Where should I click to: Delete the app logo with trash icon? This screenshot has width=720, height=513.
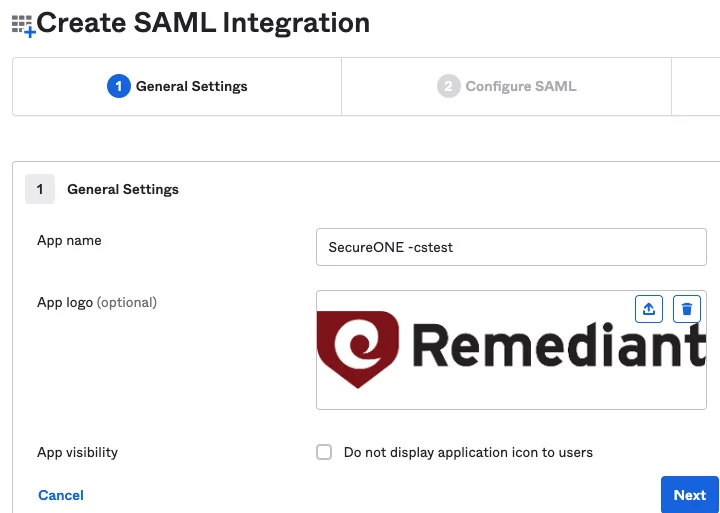point(686,309)
